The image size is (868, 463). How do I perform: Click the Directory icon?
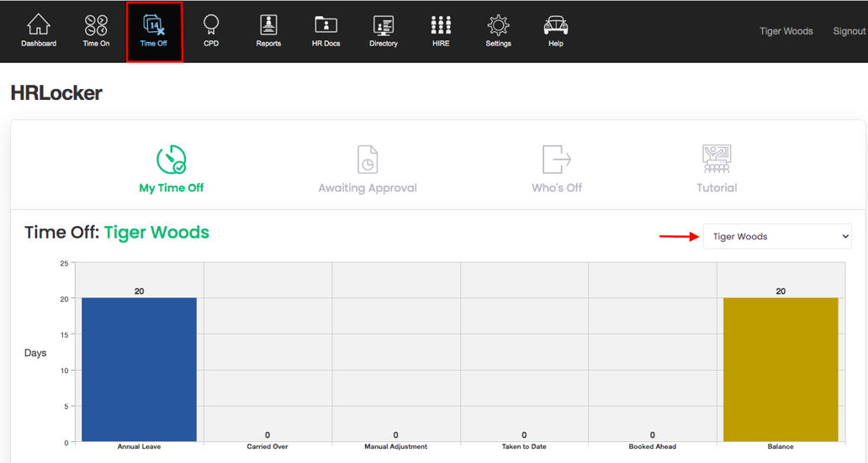[x=384, y=26]
